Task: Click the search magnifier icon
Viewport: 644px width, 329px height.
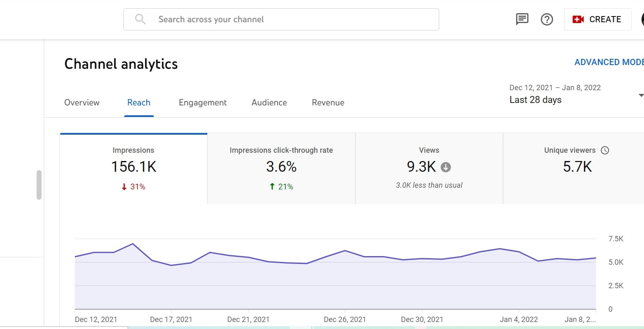Action: coord(140,19)
